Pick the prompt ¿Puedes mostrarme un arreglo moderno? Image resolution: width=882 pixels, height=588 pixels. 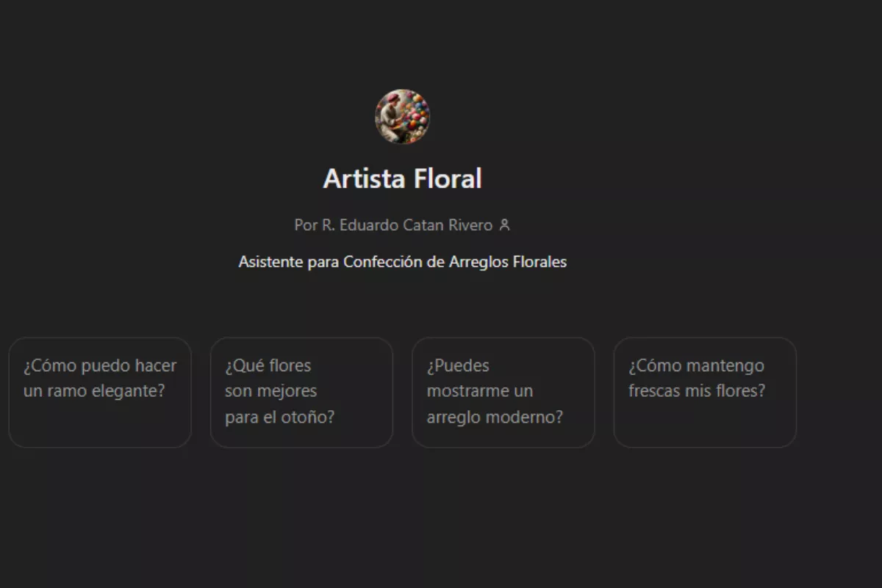[x=503, y=392]
